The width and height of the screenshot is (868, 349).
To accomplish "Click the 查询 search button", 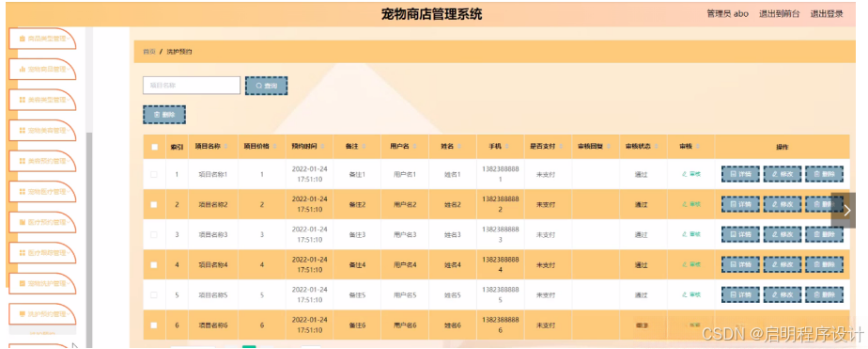I will 266,86.
